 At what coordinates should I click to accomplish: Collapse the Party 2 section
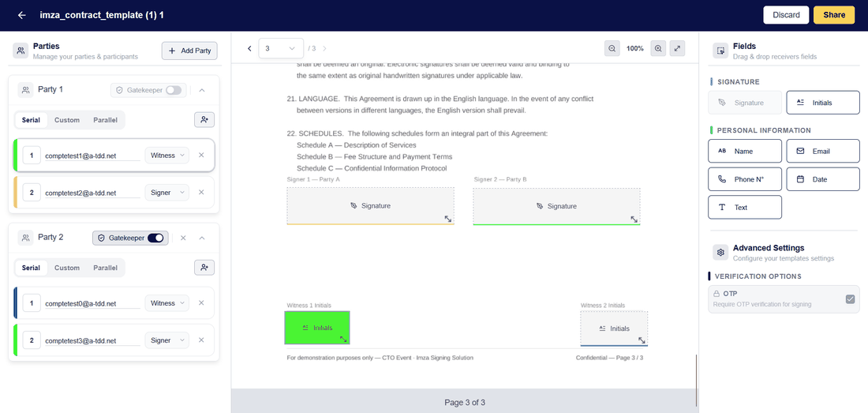pos(202,238)
